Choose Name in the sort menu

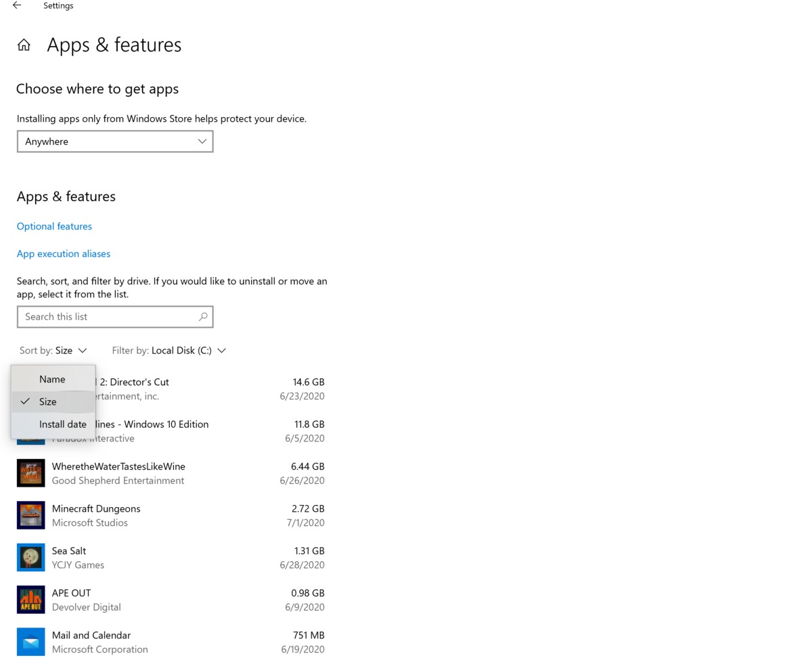click(53, 379)
